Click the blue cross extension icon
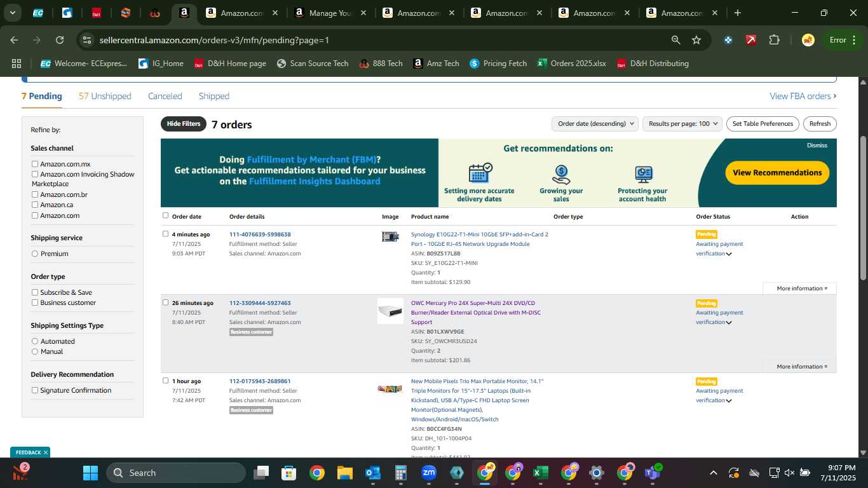This screenshot has width=868, height=488. point(728,40)
